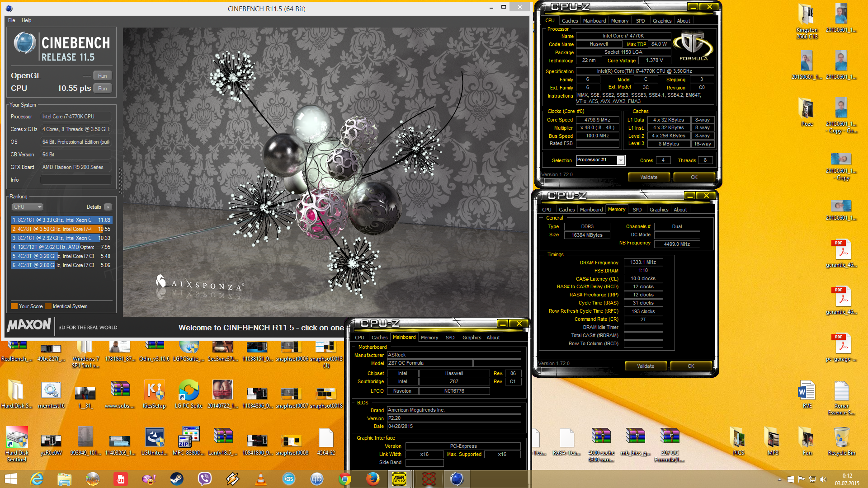
Task: Open the memtest16 desktop icon
Action: (51, 394)
